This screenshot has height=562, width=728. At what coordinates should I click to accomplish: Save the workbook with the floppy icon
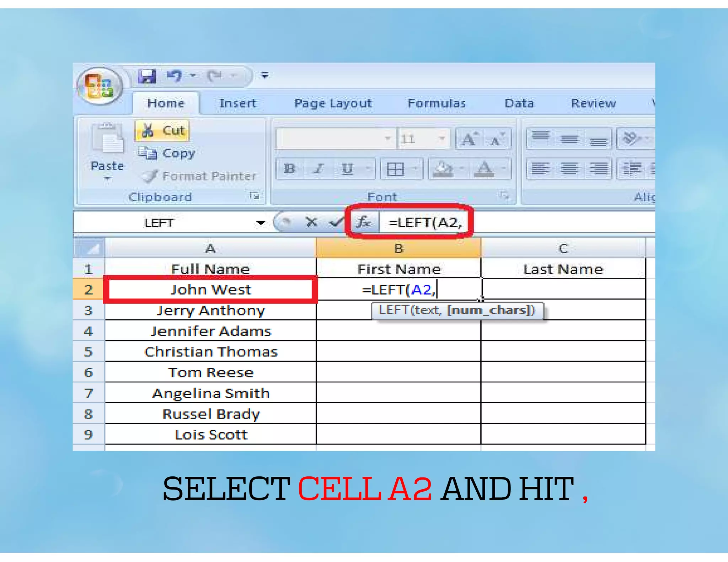[147, 76]
